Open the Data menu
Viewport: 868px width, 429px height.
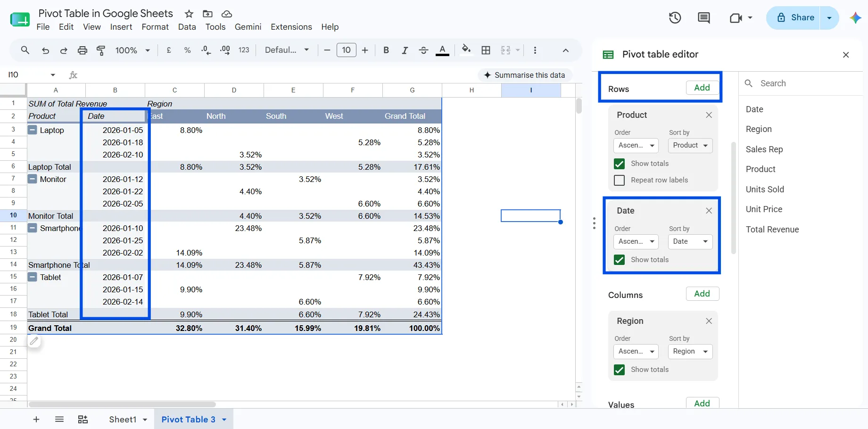187,27
